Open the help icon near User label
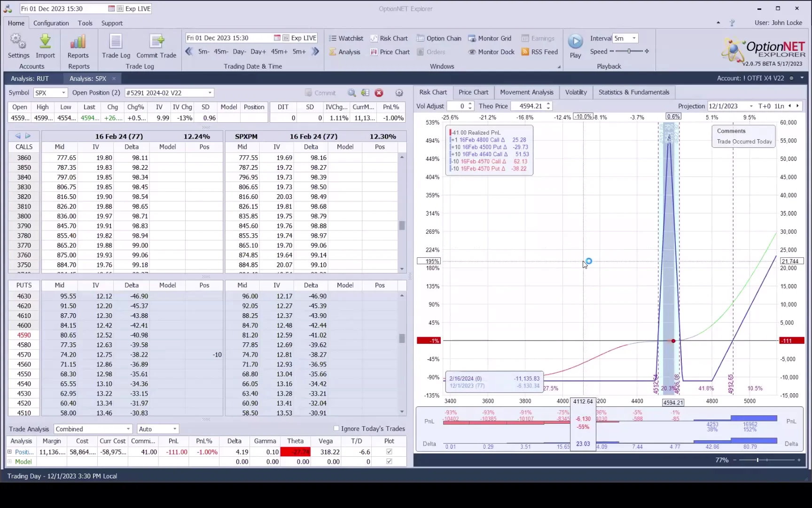812x508 pixels. [732, 23]
